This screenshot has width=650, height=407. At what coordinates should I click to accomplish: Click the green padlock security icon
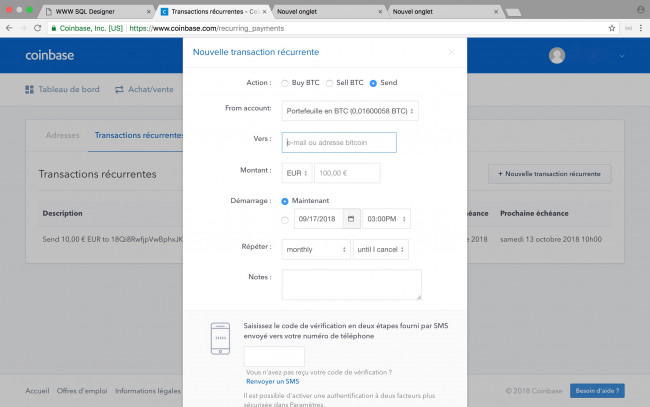point(53,28)
